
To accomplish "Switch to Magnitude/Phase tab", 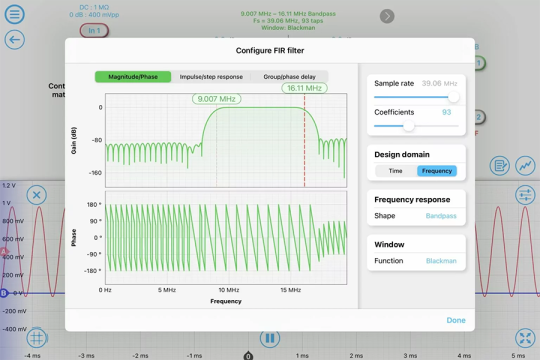I will (x=133, y=76).
